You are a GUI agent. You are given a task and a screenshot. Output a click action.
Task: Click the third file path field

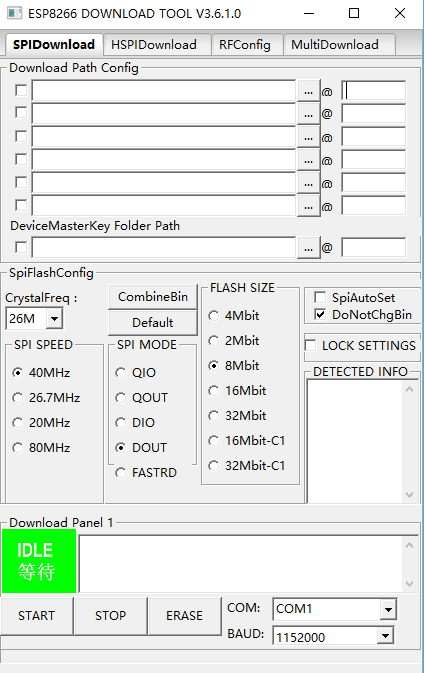point(164,137)
